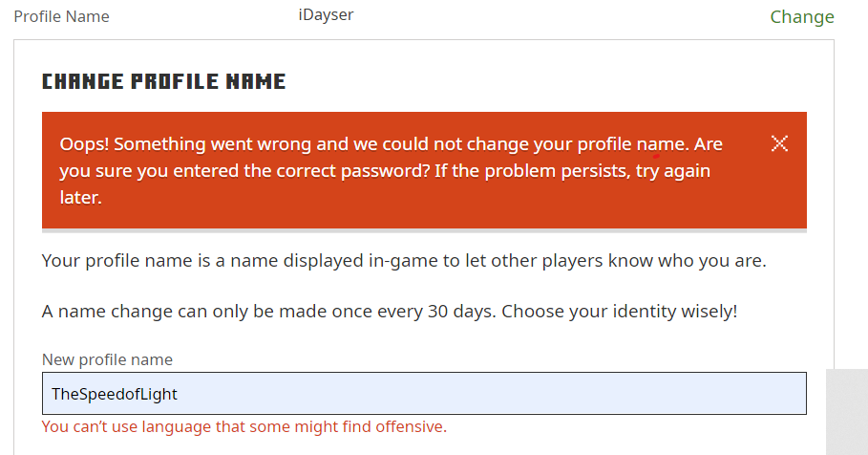Screen dimensions: 868x455
Task: Click "Oops!" in the error banner
Action: pyautogui.click(x=84, y=144)
